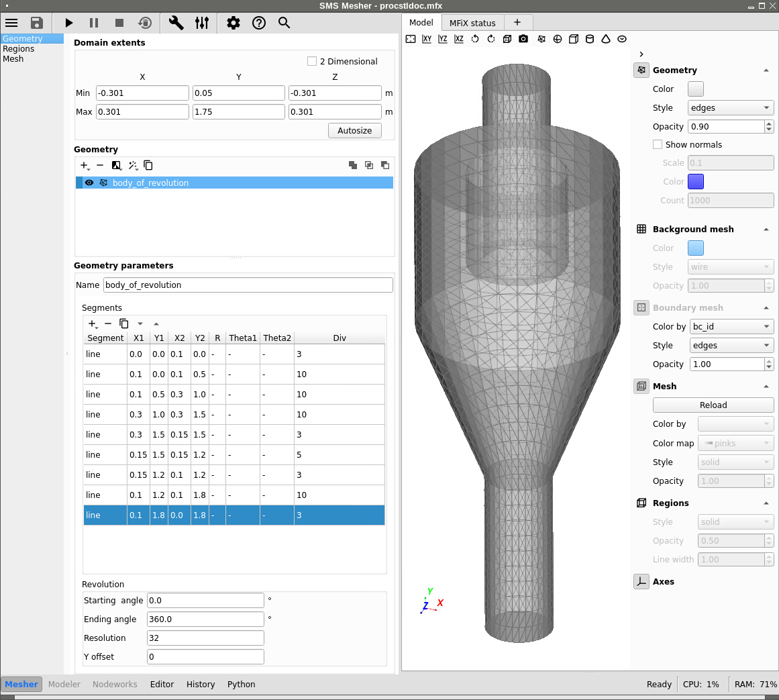This screenshot has height=700, width=779.
Task: Click the add geometry plus icon
Action: tap(84, 165)
